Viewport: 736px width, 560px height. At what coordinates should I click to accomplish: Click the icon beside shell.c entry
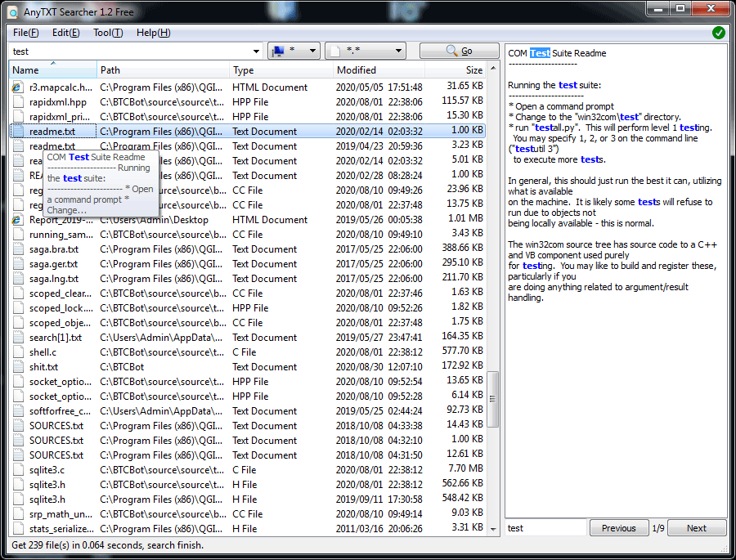[x=18, y=352]
